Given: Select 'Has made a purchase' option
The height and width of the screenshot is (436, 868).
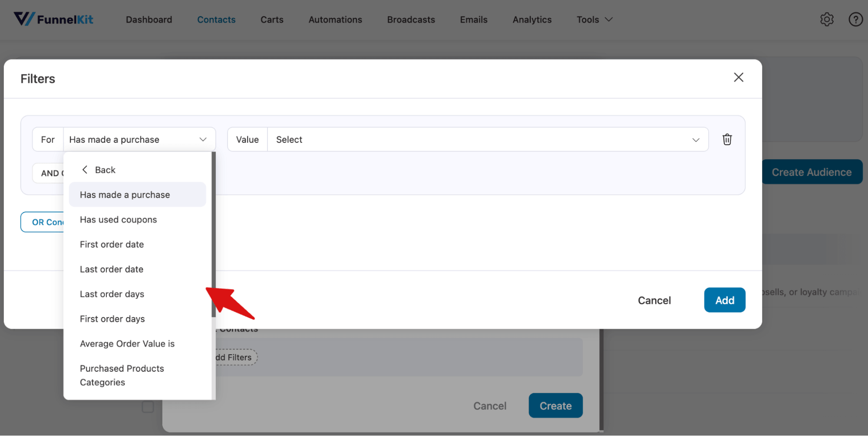Looking at the screenshot, I should (137, 195).
